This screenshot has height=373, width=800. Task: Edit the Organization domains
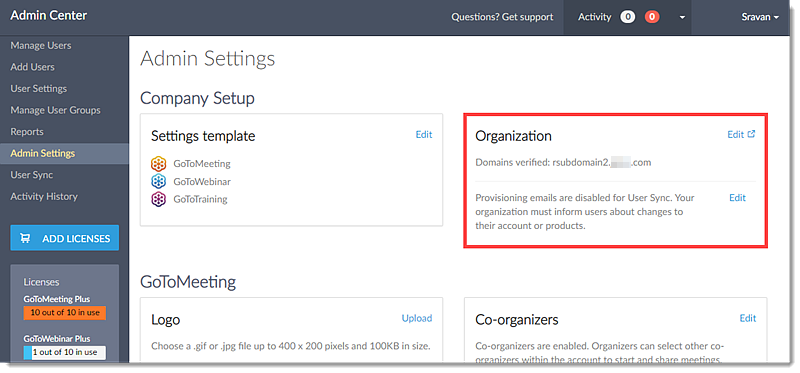pyautogui.click(x=735, y=135)
